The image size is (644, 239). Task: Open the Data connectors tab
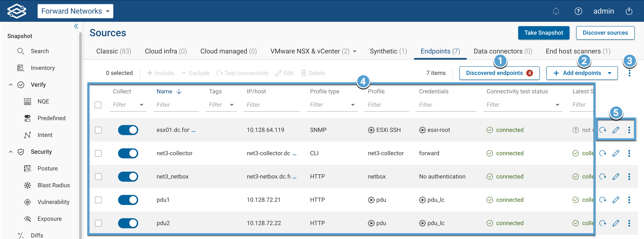pyautogui.click(x=503, y=51)
